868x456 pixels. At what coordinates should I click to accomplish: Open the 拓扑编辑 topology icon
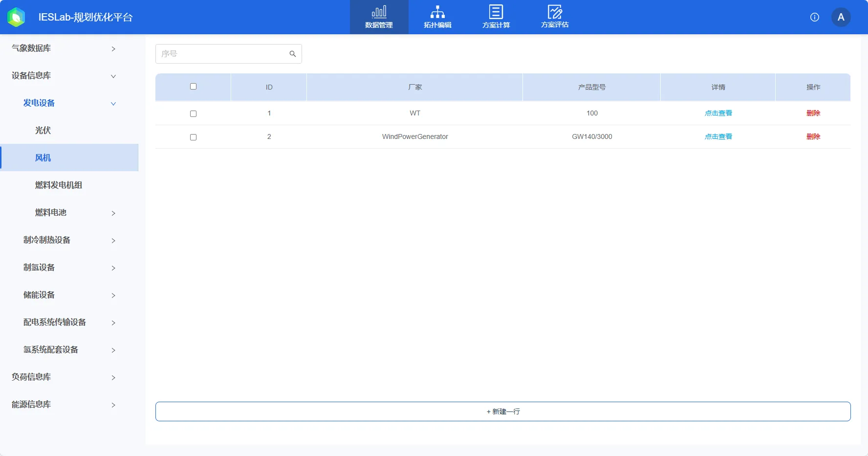coord(437,11)
